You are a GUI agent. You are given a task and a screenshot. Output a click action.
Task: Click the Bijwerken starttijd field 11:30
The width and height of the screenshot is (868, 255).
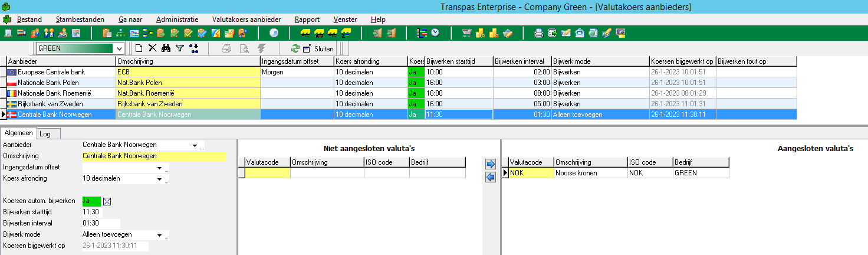[92, 212]
